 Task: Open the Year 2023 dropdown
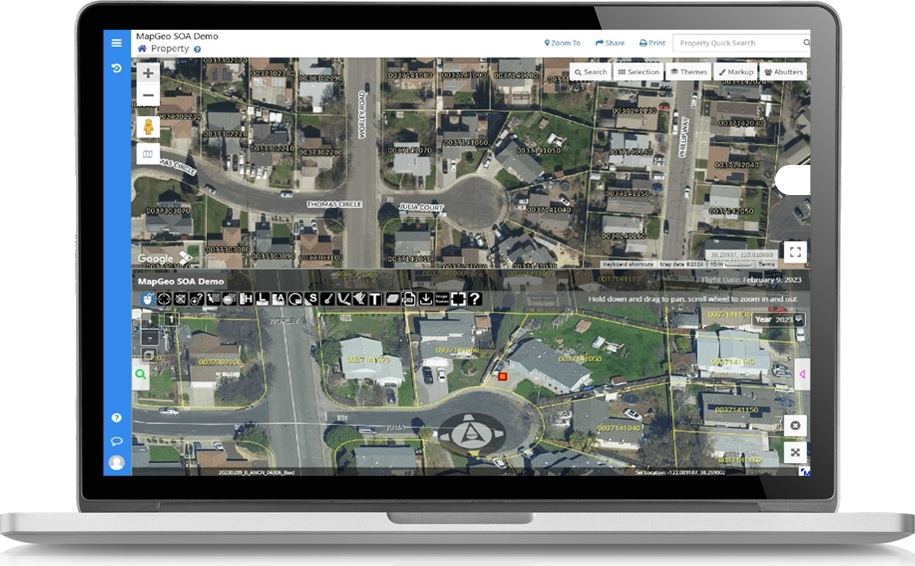(x=778, y=319)
